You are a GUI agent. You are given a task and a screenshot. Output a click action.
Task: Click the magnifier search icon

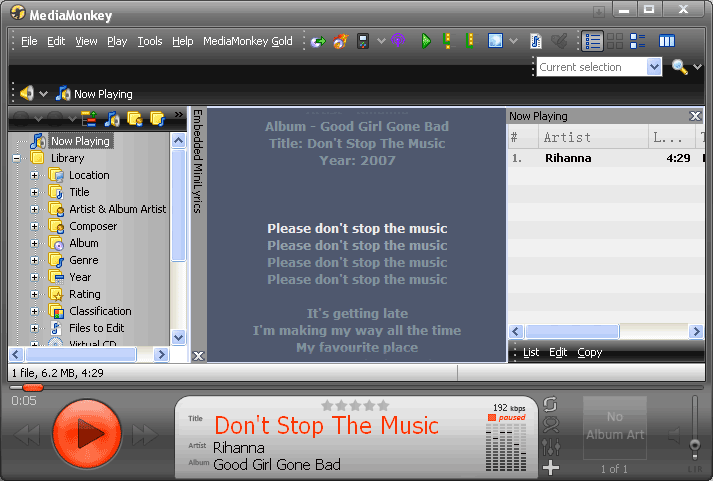tap(679, 67)
